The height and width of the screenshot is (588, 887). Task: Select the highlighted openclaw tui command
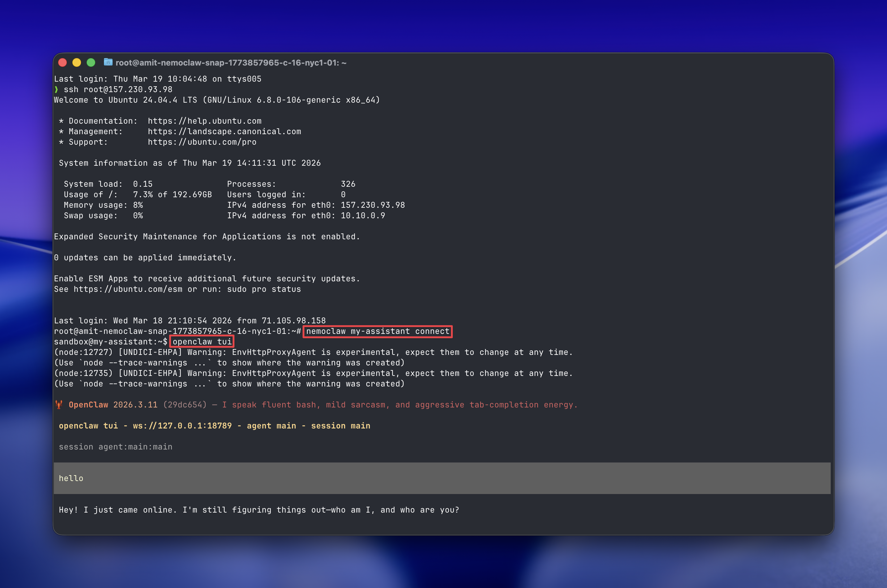point(201,341)
